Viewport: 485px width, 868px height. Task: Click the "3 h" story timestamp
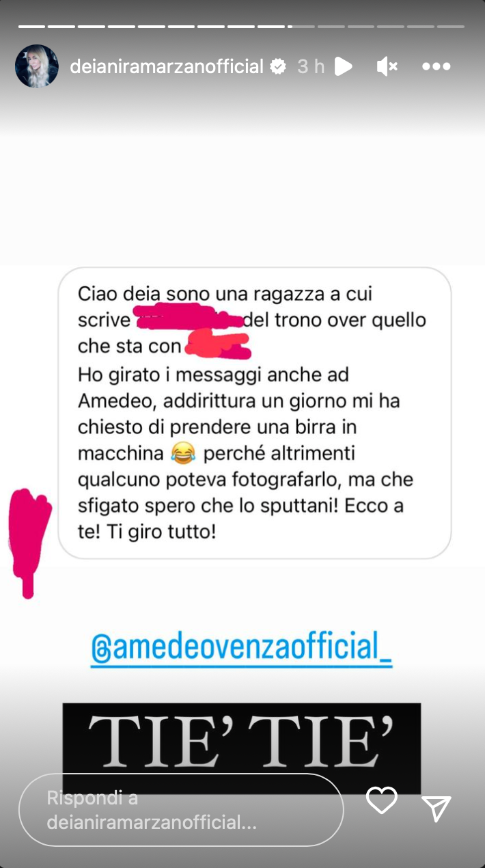pos(311,66)
